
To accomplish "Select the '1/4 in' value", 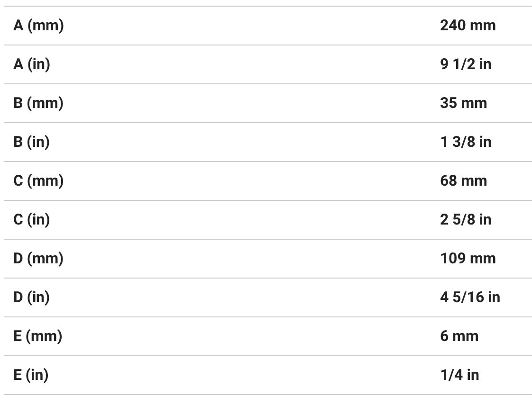I will (x=459, y=375).
